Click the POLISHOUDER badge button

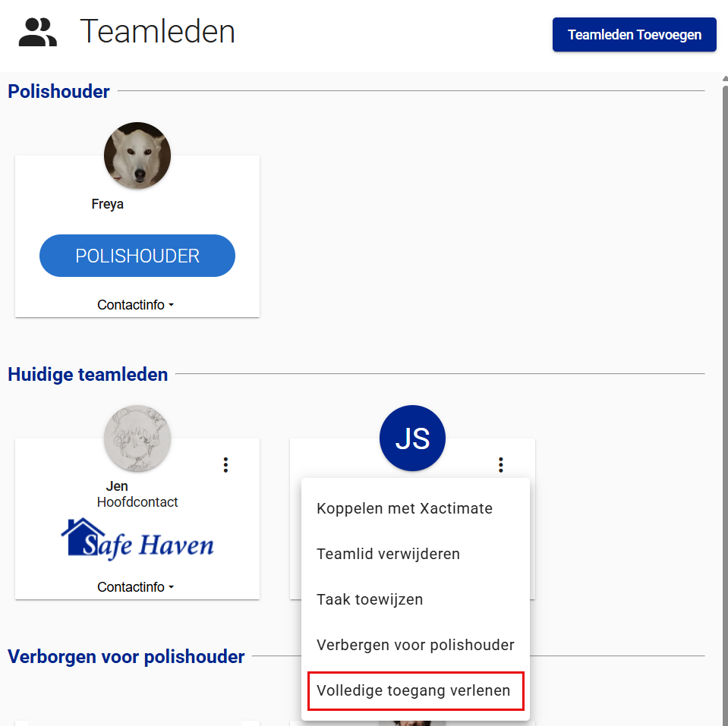click(x=137, y=256)
